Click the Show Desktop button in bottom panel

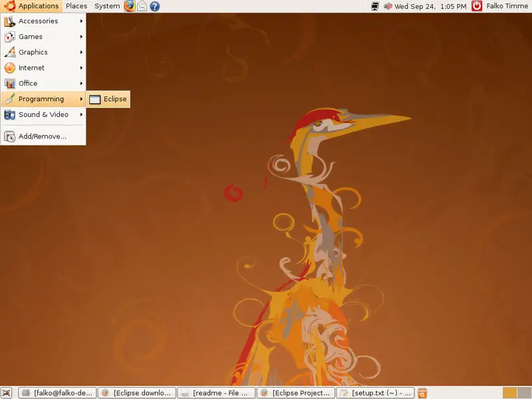point(6,393)
